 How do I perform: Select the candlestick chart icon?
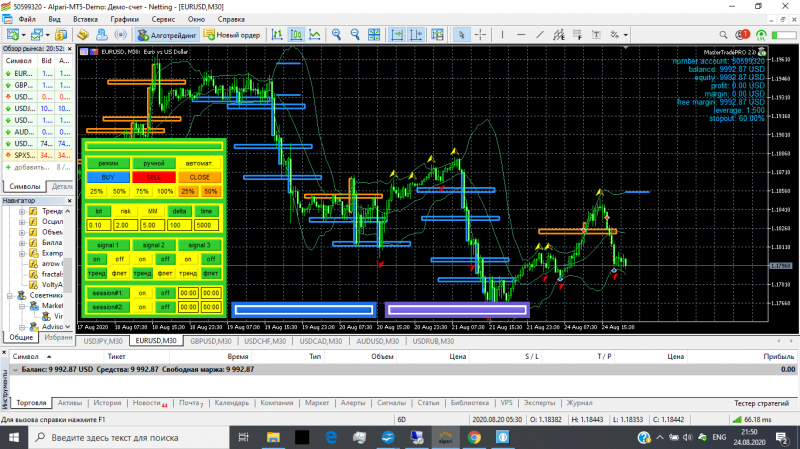point(296,35)
